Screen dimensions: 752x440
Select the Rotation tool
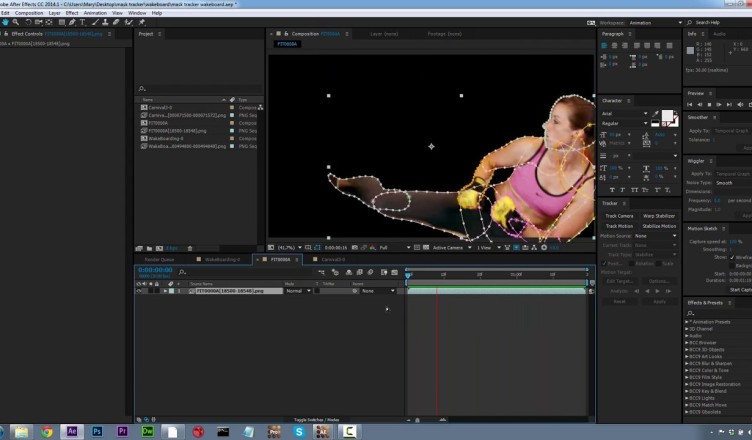pos(28,22)
